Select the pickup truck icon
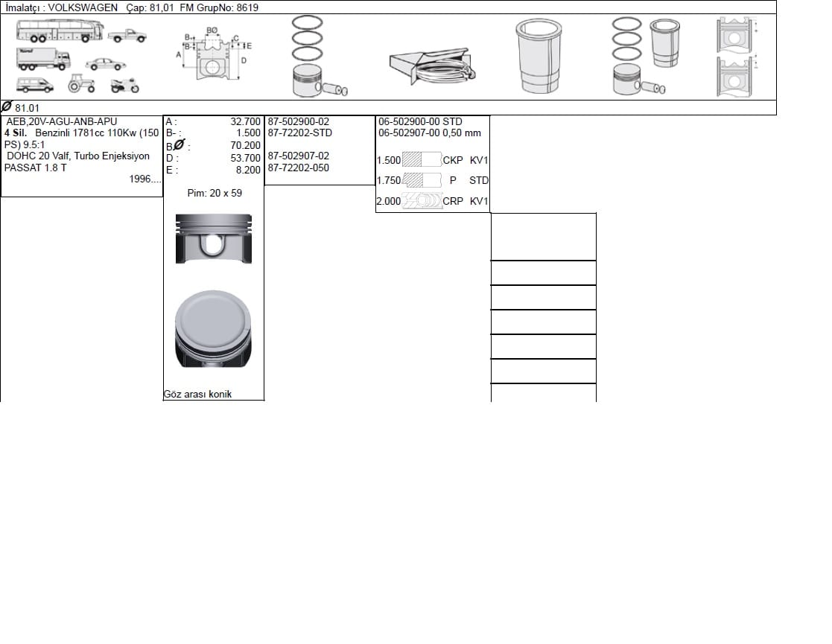Viewport: 832px width, 644px height. (127, 36)
